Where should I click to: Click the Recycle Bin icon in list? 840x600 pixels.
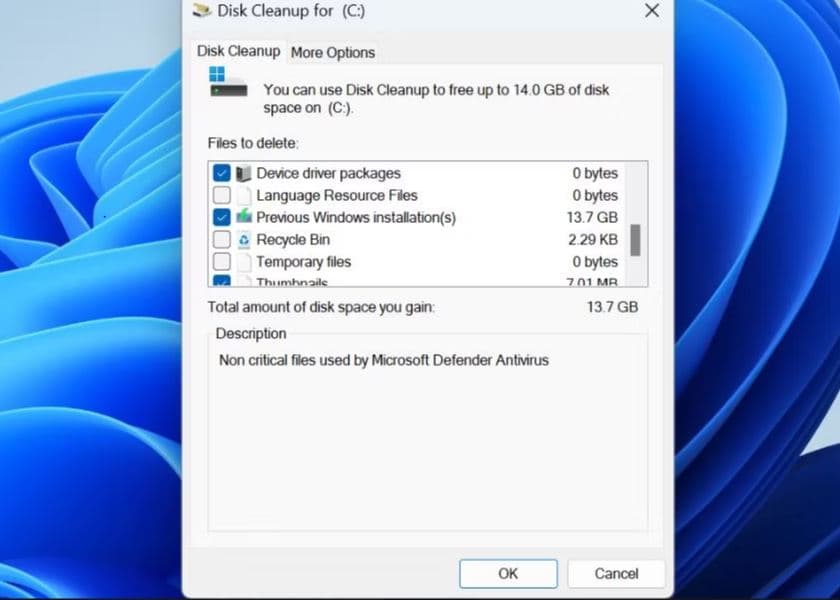[244, 240]
